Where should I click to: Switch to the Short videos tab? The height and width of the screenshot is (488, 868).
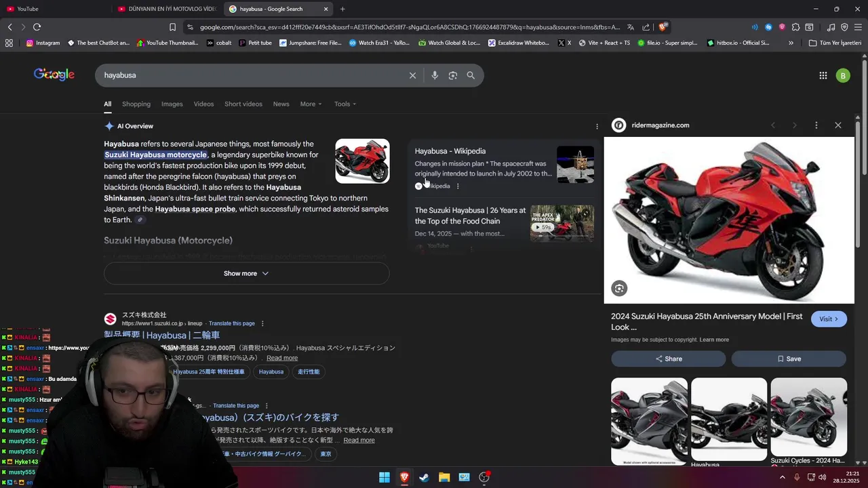point(243,104)
